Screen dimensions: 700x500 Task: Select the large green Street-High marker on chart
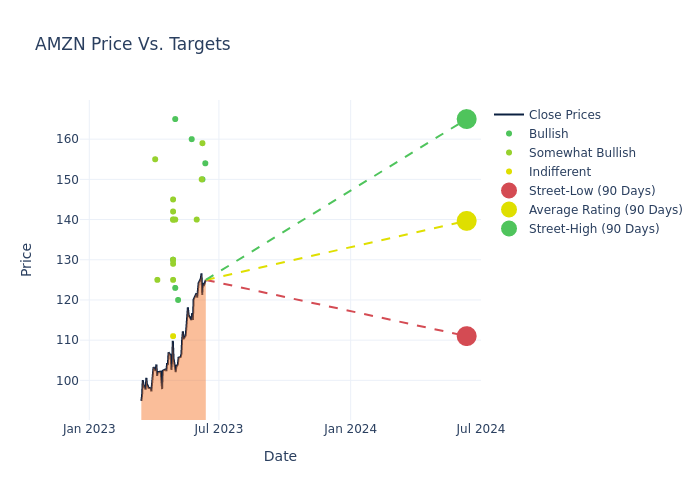point(466,119)
